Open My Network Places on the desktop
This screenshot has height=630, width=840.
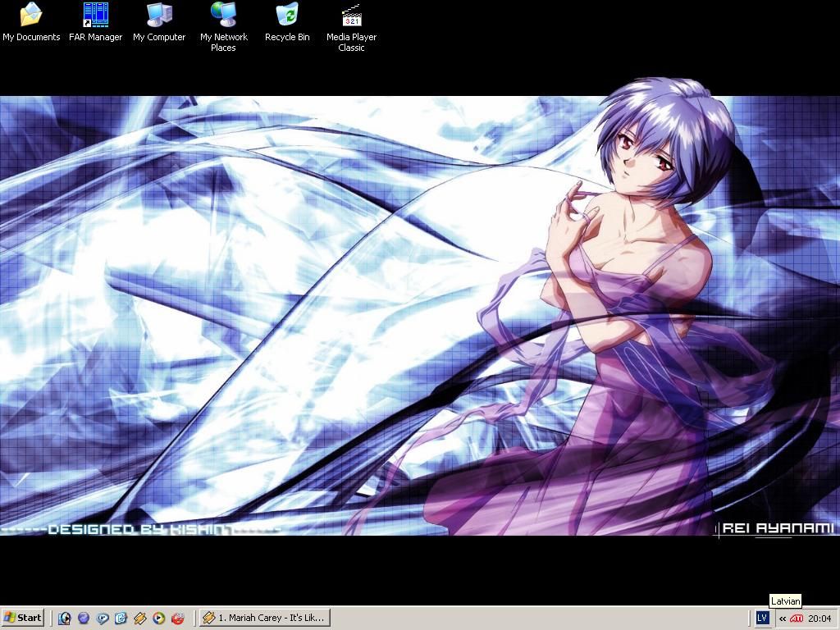click(x=223, y=27)
